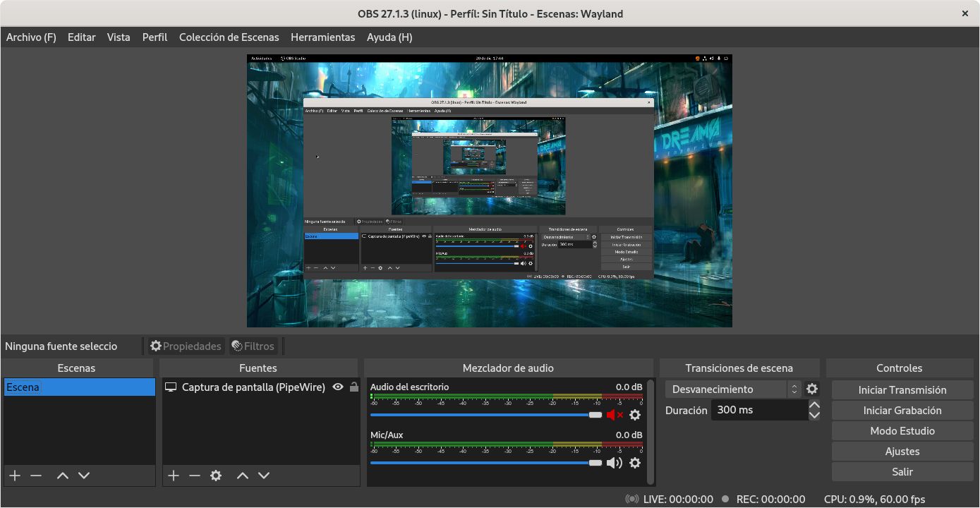Click Audio del escritorio 0.0 dB value

point(629,387)
